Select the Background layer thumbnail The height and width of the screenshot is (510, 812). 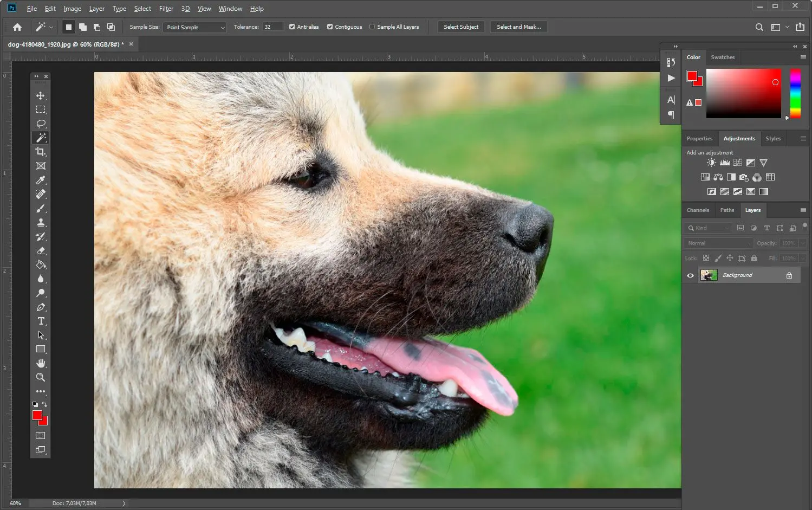pyautogui.click(x=709, y=275)
